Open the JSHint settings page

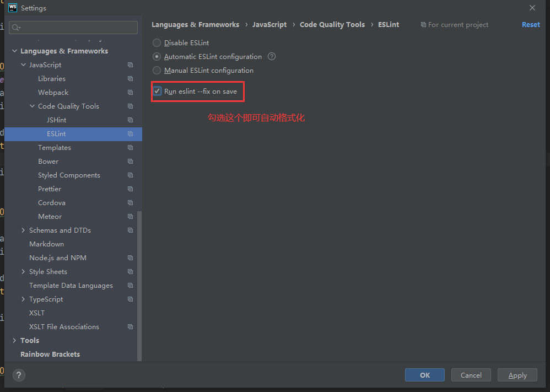pyautogui.click(x=56, y=120)
